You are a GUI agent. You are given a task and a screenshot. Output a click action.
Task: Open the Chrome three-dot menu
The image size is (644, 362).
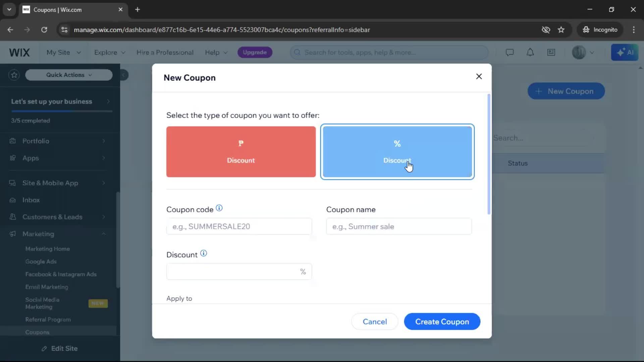(634, 30)
